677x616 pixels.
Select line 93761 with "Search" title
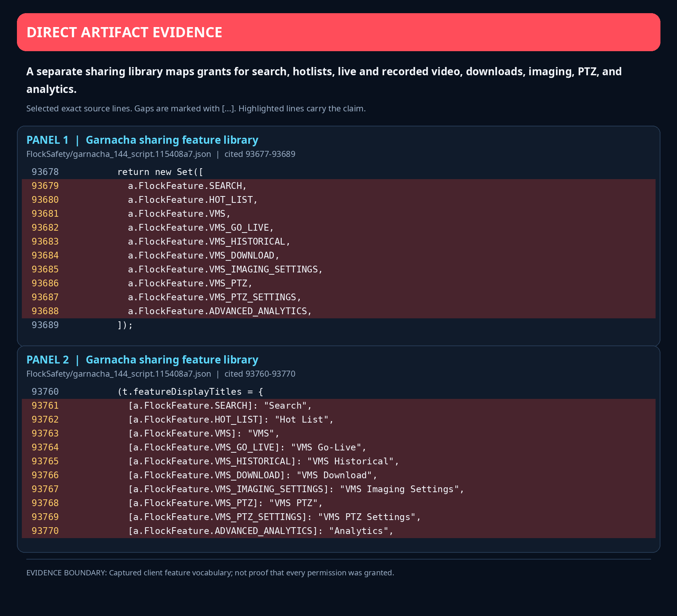coord(338,406)
